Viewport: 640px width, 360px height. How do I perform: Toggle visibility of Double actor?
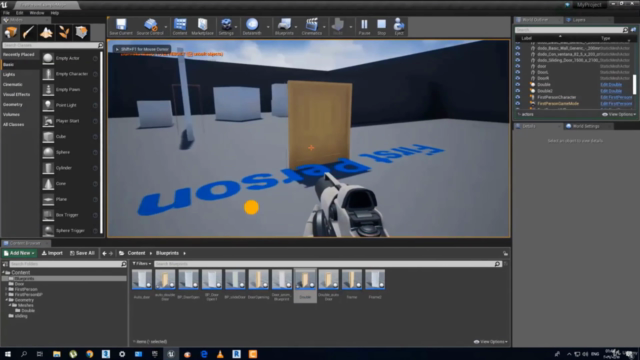518,84
